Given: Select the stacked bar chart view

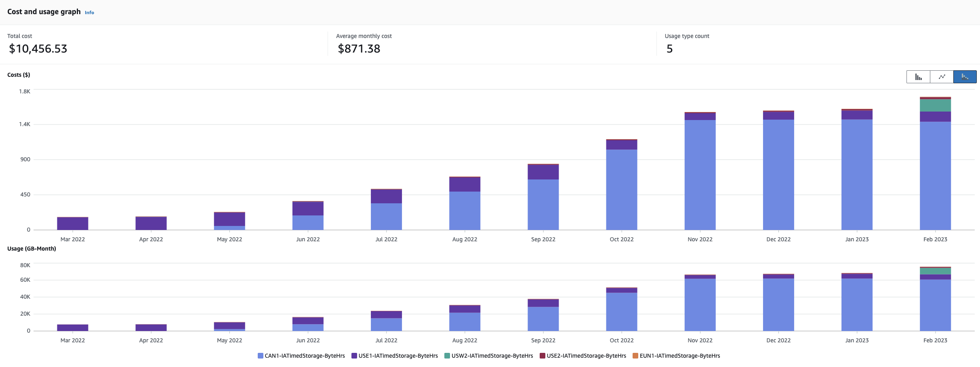Looking at the screenshot, I should click(965, 76).
